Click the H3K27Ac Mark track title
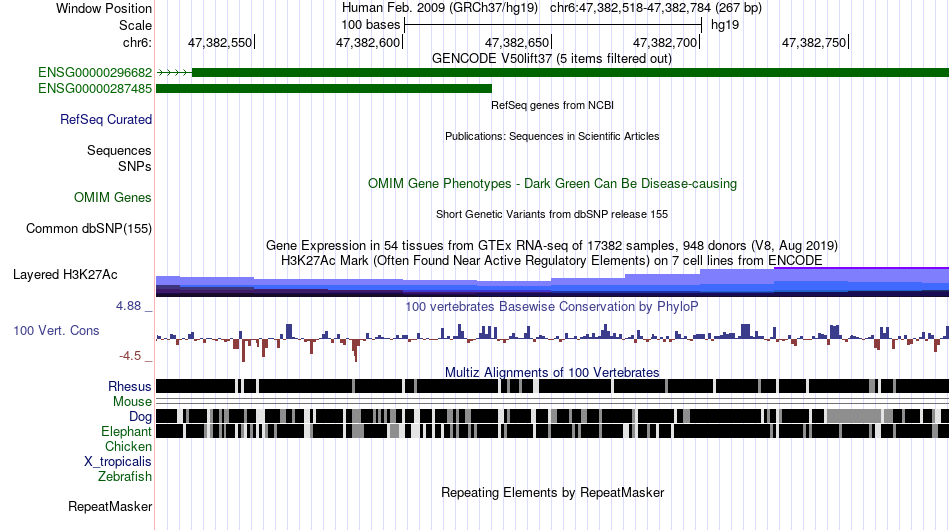 point(552,260)
